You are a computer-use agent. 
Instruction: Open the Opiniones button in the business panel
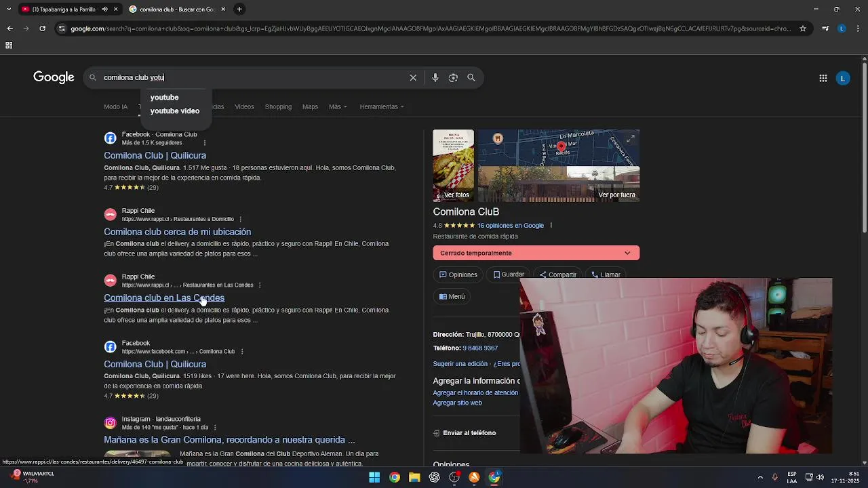pyautogui.click(x=458, y=275)
